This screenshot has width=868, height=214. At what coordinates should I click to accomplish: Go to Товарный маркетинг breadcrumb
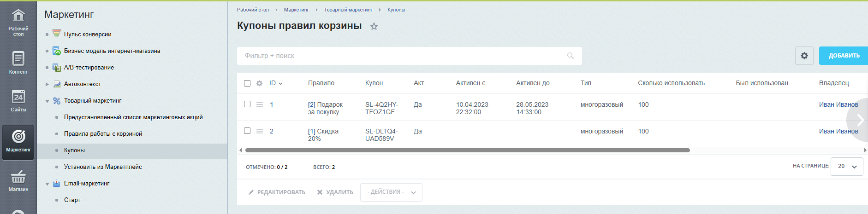click(x=348, y=10)
